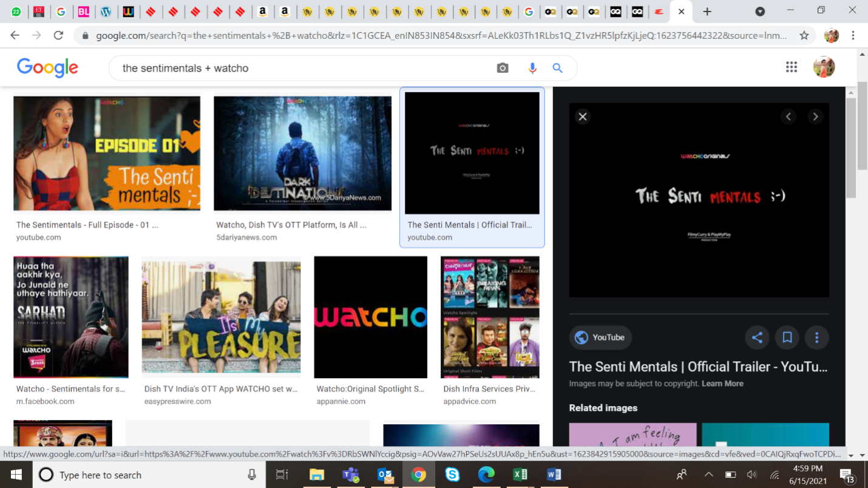Open large preview image in panel
The width and height of the screenshot is (868, 488).
(x=699, y=200)
